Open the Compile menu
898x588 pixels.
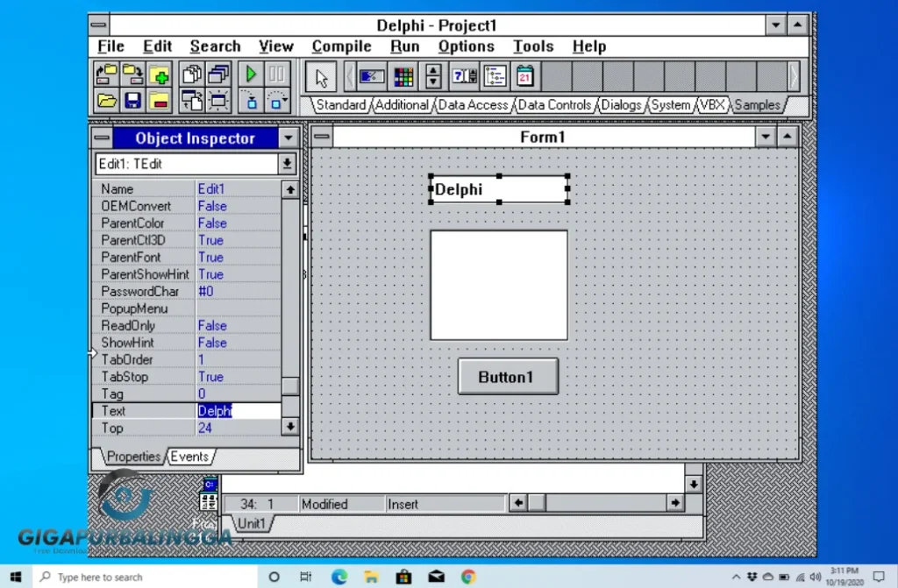tap(341, 46)
